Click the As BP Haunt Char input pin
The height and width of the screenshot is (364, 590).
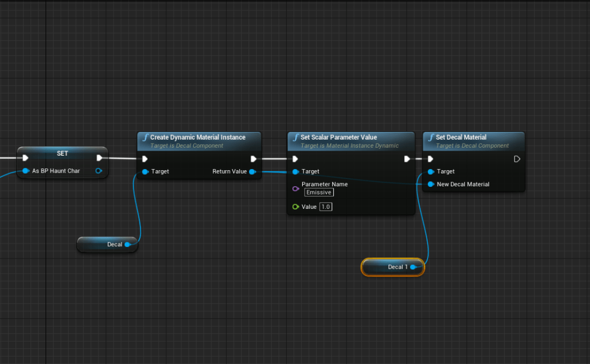(25, 171)
